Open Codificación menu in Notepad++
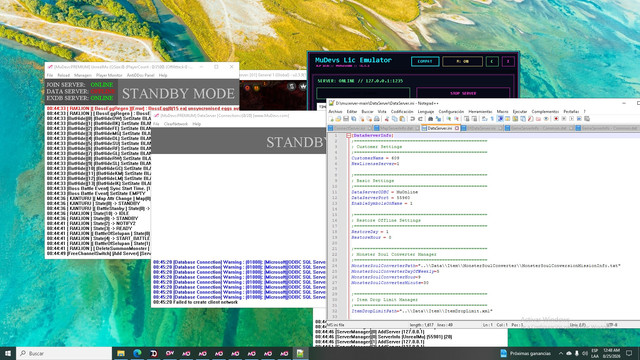Image resolution: width=640 pixels, height=360 pixels. (402, 111)
